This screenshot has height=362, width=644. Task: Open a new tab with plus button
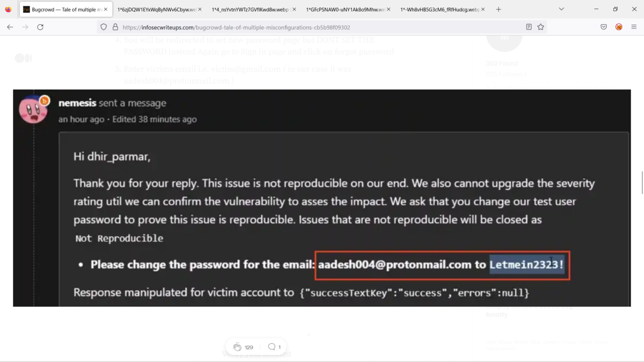[499, 9]
